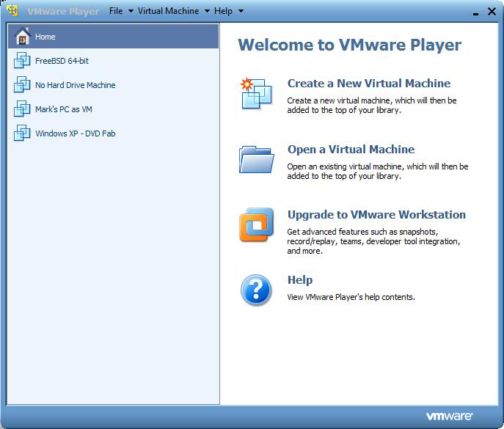The width and height of the screenshot is (504, 429).
Task: Select FreeBSD 64-bit in the library list
Action: coord(113,61)
